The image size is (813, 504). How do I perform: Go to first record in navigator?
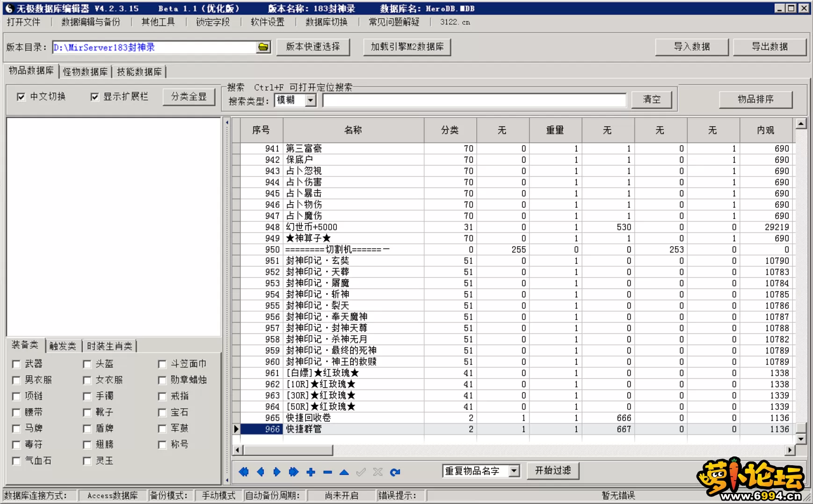[x=244, y=472]
